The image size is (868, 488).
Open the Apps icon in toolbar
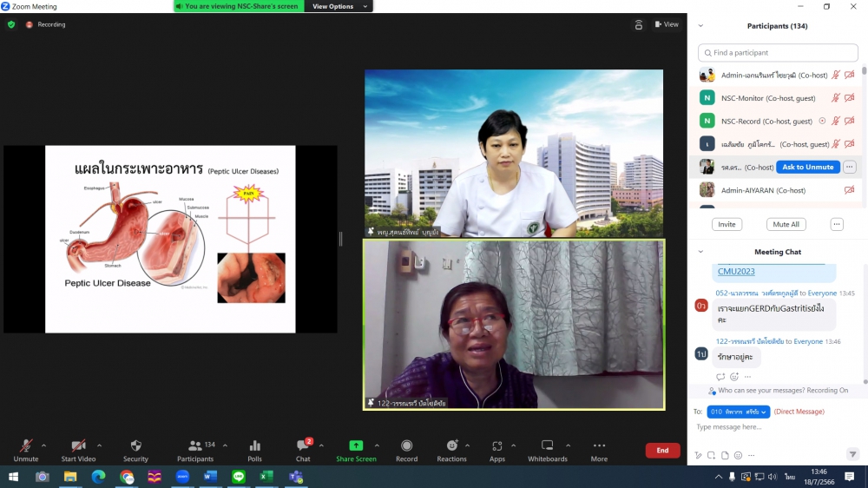pos(496,446)
